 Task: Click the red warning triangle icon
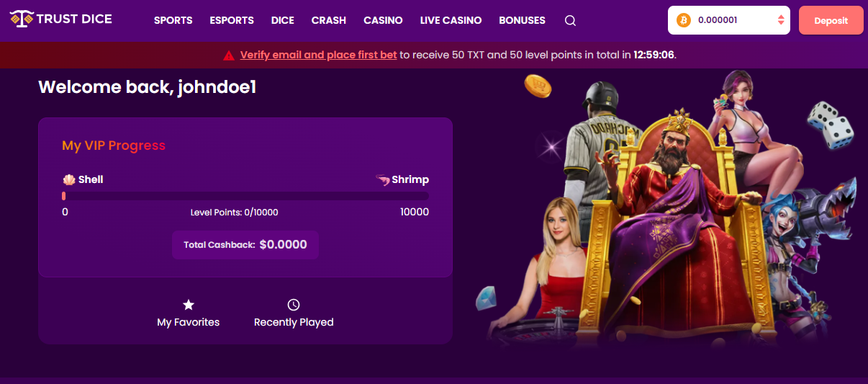coord(229,55)
